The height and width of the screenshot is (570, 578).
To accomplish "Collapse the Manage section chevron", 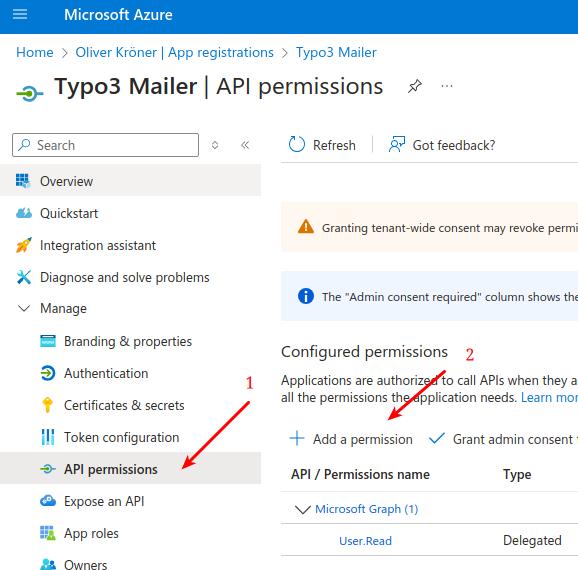I will click(24, 308).
